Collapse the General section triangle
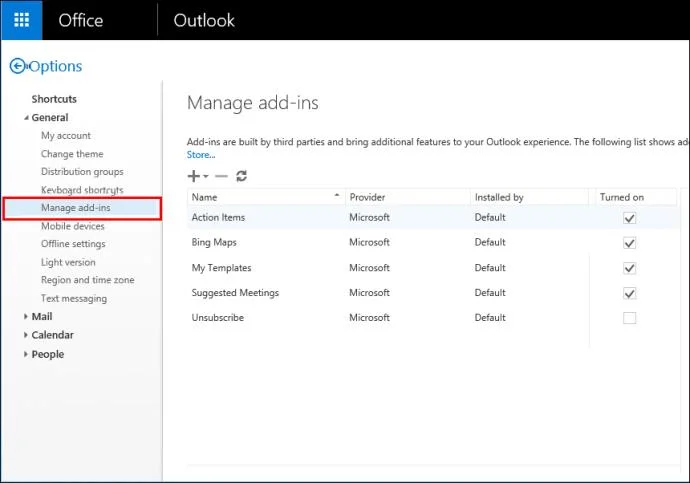Image resolution: width=690 pixels, height=483 pixels. pyautogui.click(x=26, y=118)
